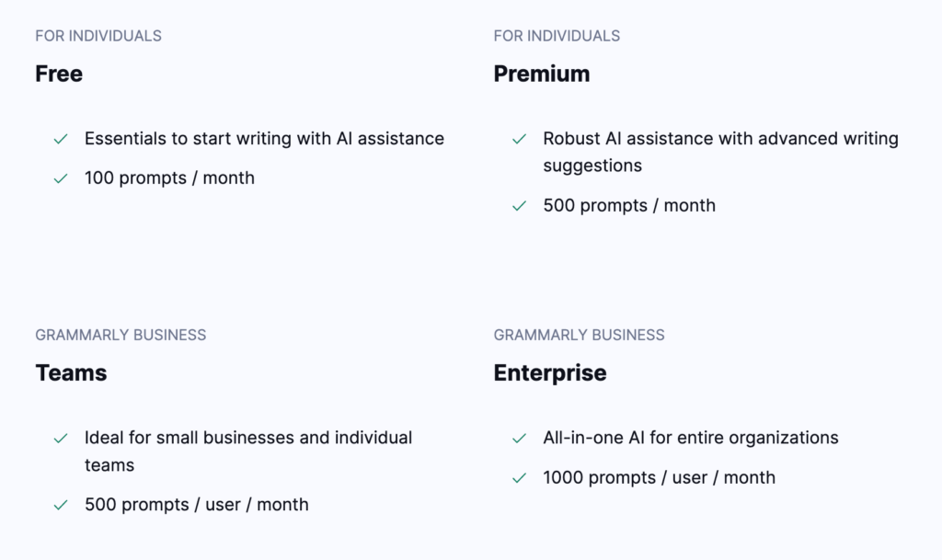Click FOR INDIVIDUALS label above Free
Screen dimensions: 942x560
(x=98, y=36)
